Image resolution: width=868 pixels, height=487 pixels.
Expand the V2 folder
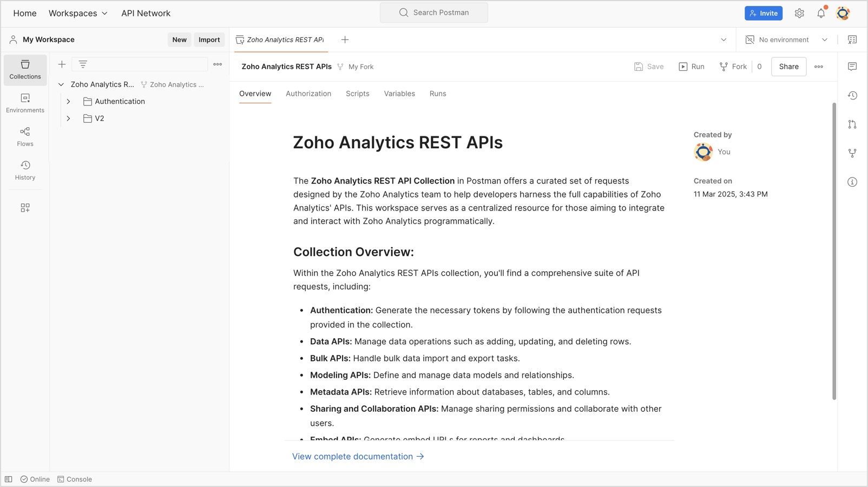68,118
